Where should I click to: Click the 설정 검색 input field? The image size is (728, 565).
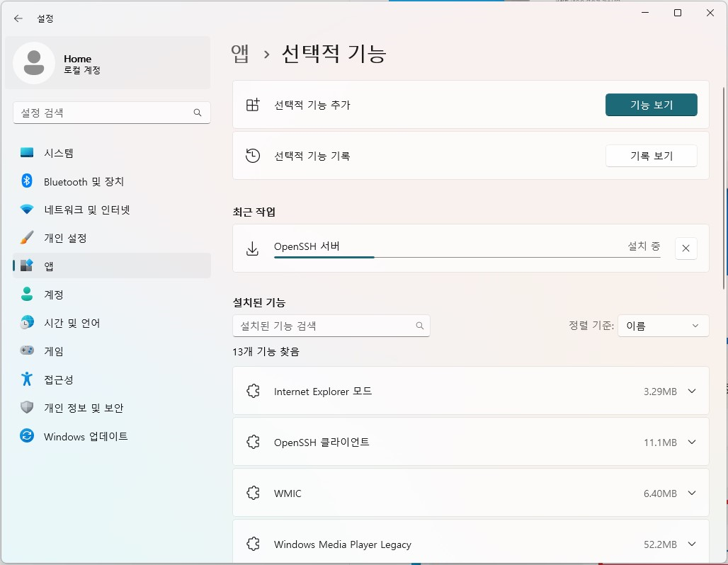pyautogui.click(x=112, y=113)
